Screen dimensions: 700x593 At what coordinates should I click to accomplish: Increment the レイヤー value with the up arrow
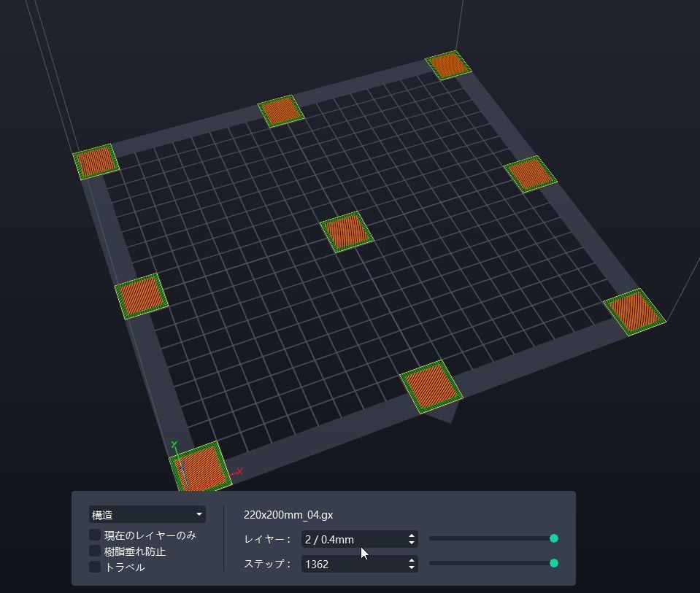coord(411,535)
